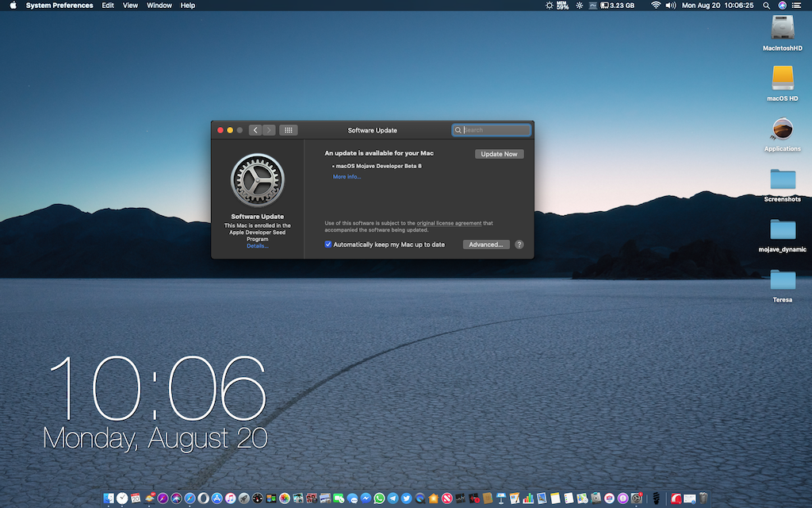Open the help question mark button
The width and height of the screenshot is (812, 508).
519,244
